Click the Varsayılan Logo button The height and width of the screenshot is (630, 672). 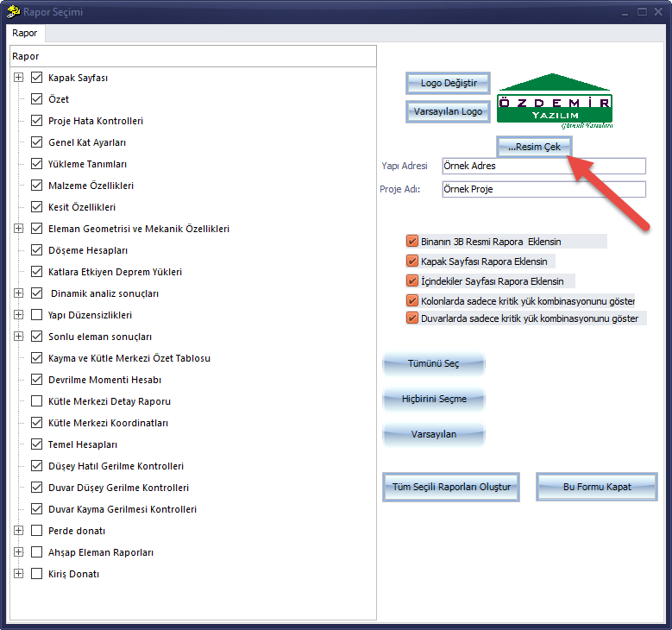click(x=449, y=111)
